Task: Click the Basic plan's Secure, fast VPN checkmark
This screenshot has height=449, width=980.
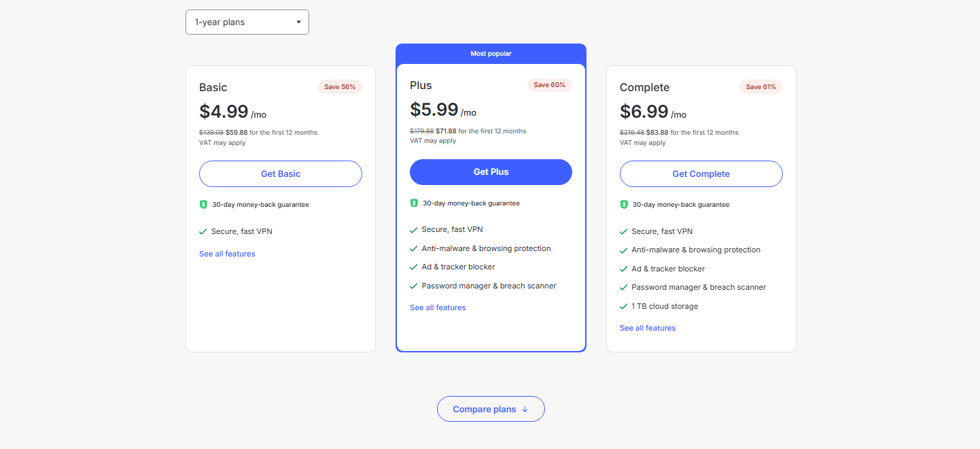Action: [x=203, y=232]
